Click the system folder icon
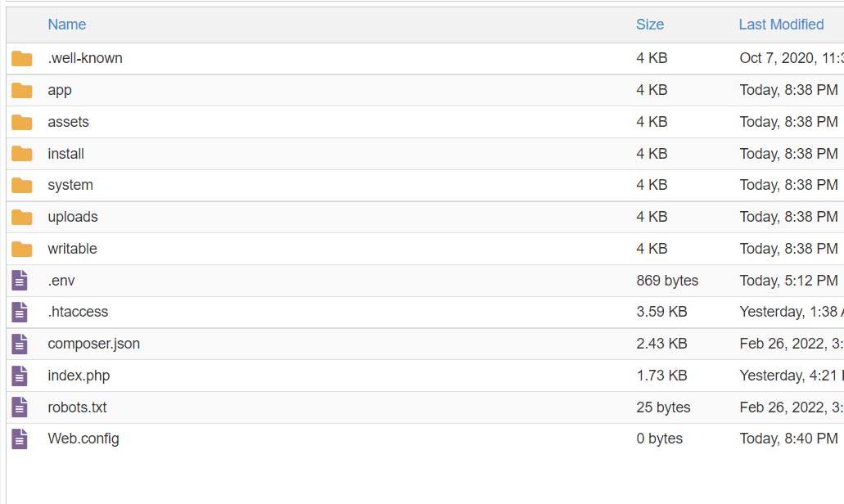 click(x=22, y=186)
